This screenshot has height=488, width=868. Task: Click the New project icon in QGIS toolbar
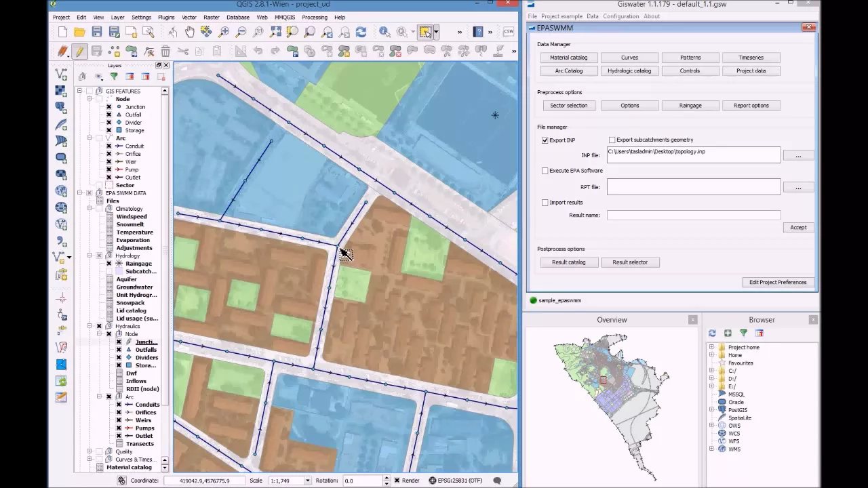point(62,32)
